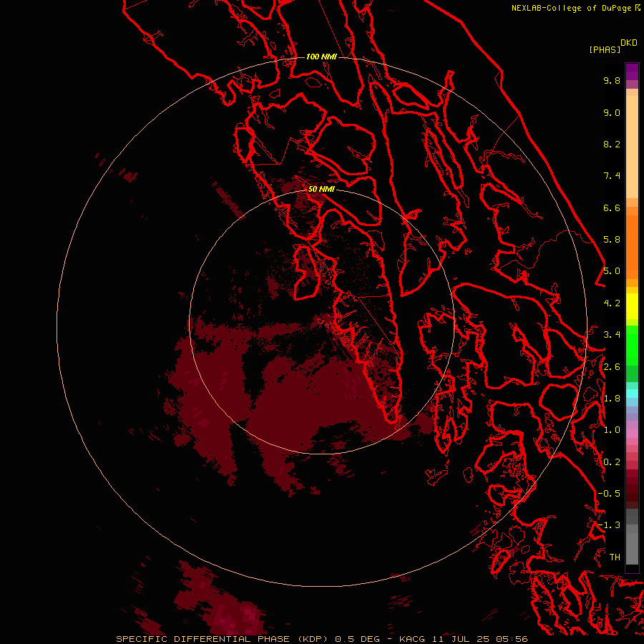Viewport: 644px width, 644px height.
Task: Click the DKD legend unit label
Action: point(629,43)
